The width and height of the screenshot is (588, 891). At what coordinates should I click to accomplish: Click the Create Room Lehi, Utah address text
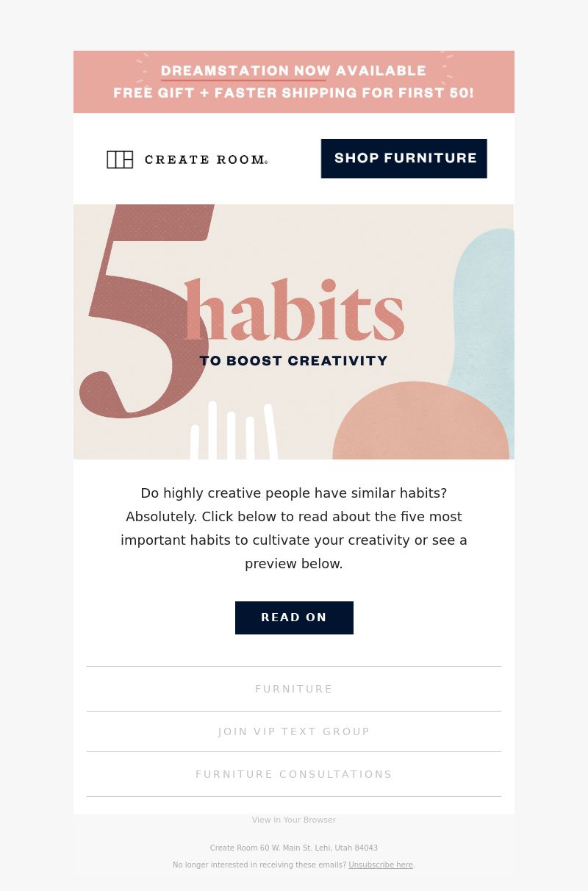tap(294, 848)
